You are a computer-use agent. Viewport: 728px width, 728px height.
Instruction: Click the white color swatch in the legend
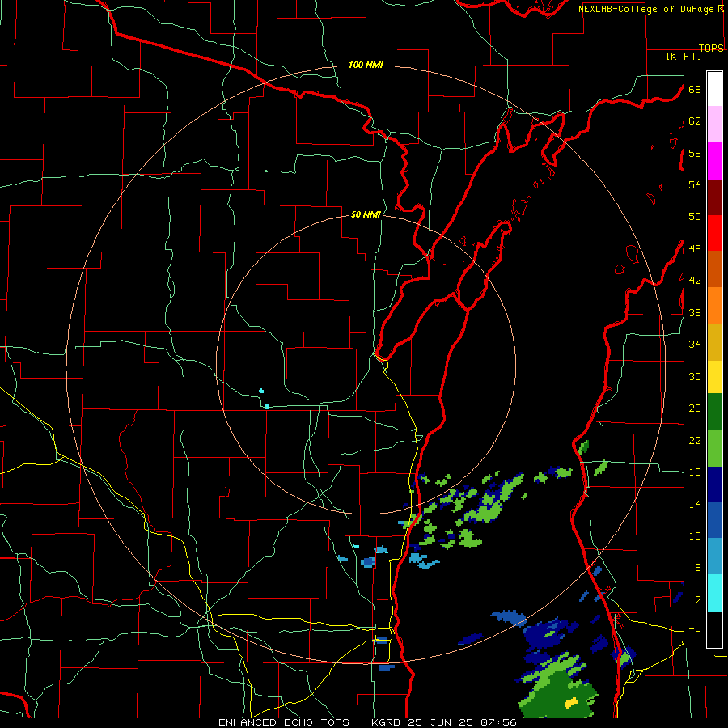pos(714,89)
